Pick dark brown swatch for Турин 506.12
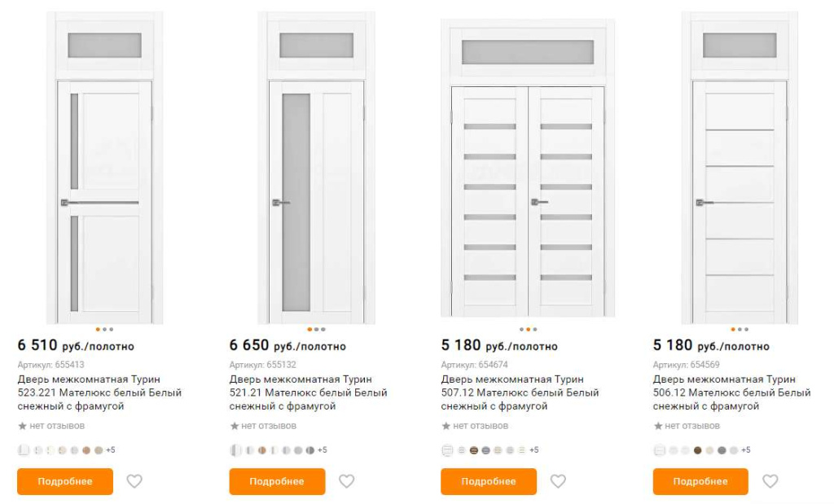Screen dimensions: 834x504 tap(697, 450)
